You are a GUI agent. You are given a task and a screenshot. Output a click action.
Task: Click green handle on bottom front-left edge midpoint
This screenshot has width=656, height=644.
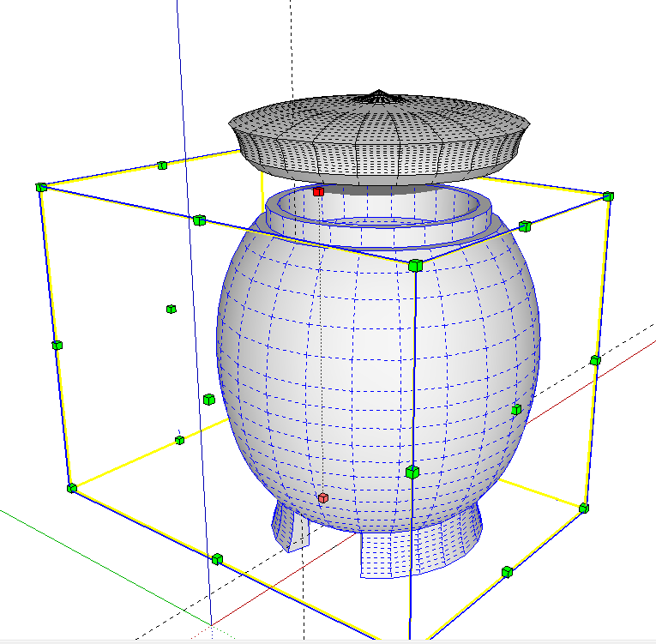tap(217, 559)
